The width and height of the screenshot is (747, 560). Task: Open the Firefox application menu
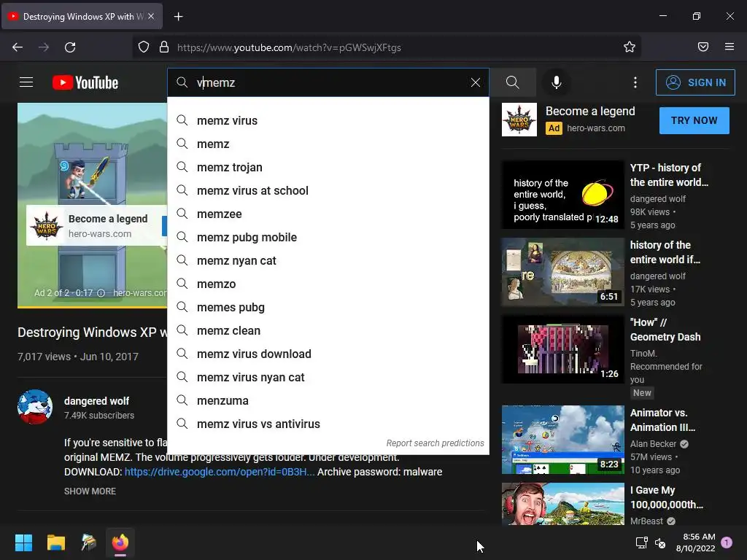729,47
